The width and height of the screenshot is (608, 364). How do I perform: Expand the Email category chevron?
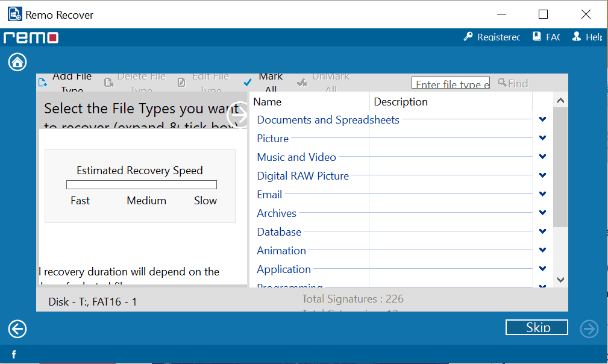tap(542, 194)
